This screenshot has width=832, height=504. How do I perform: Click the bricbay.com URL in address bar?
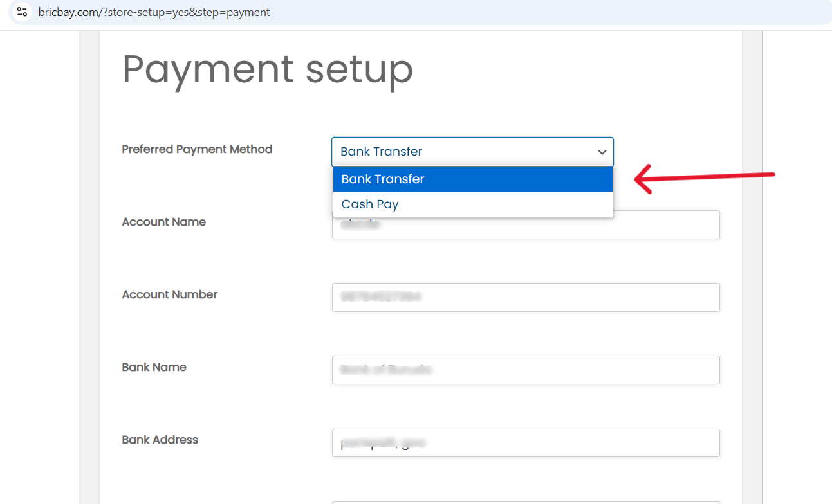[x=154, y=12]
